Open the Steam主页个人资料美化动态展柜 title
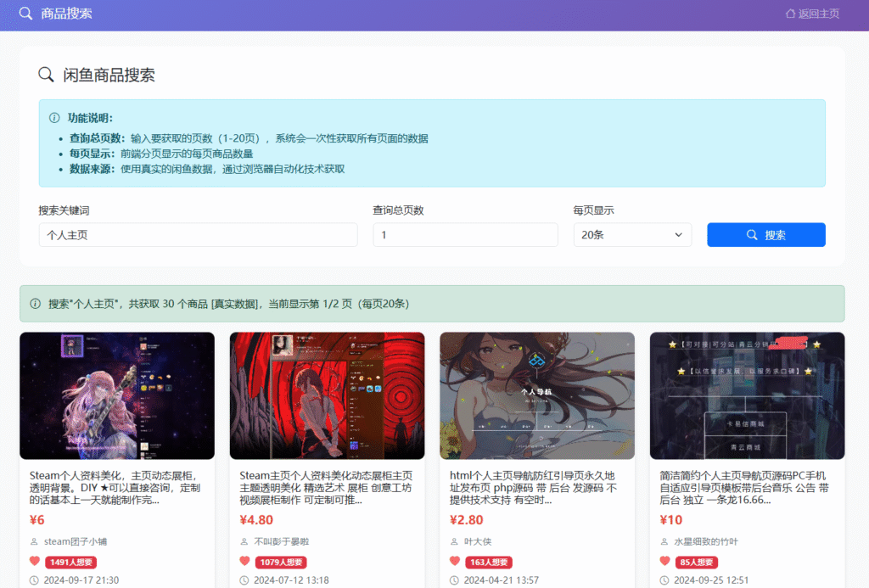 point(326,488)
